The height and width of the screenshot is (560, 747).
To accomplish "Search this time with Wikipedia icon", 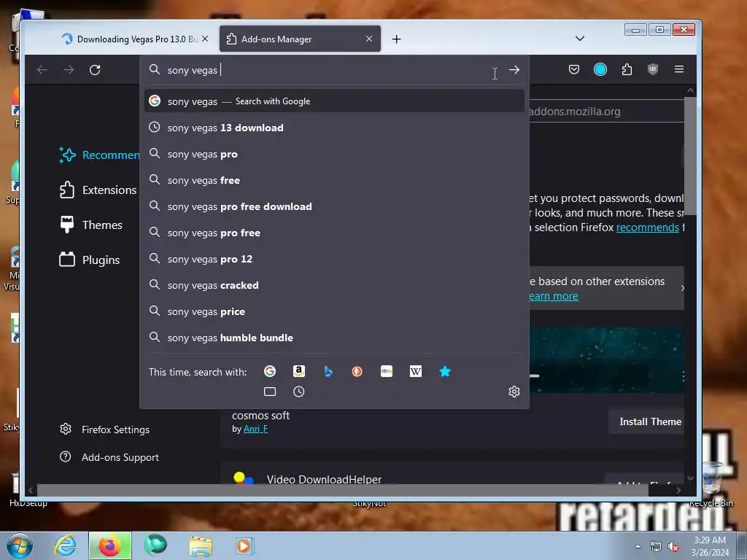I will (x=415, y=371).
